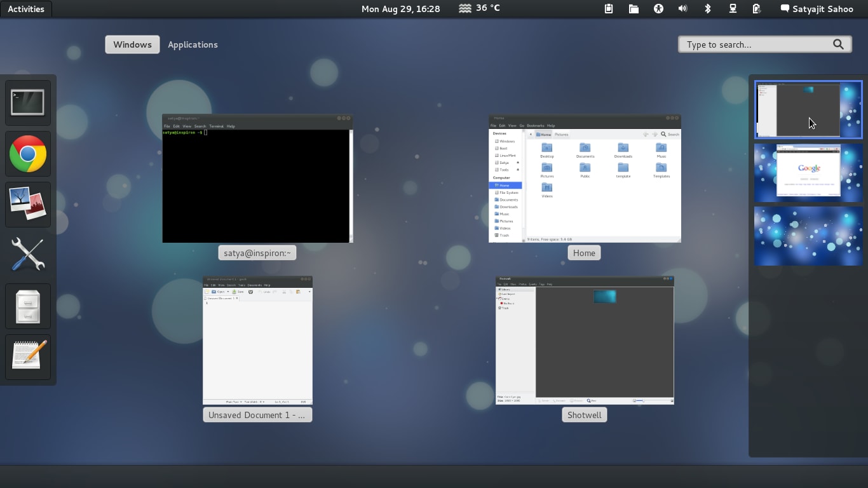Open the Satyajit Sahoo user menu
868x488 pixels.
pyautogui.click(x=817, y=9)
